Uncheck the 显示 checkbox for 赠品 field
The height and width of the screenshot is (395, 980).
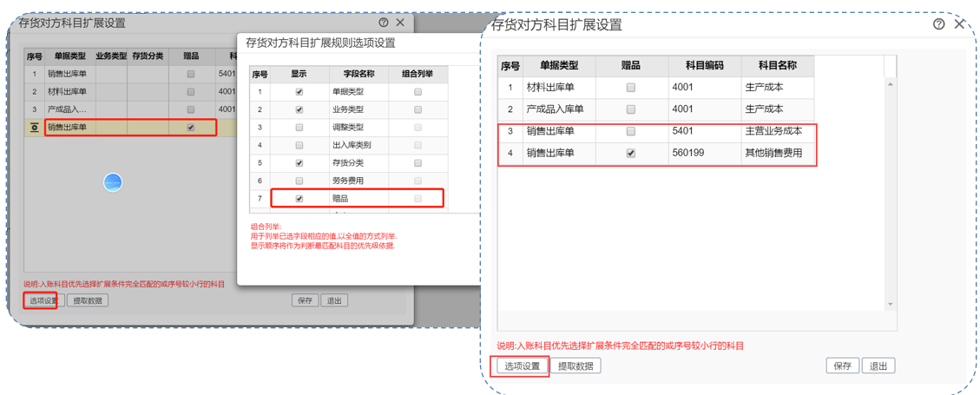coord(299,199)
